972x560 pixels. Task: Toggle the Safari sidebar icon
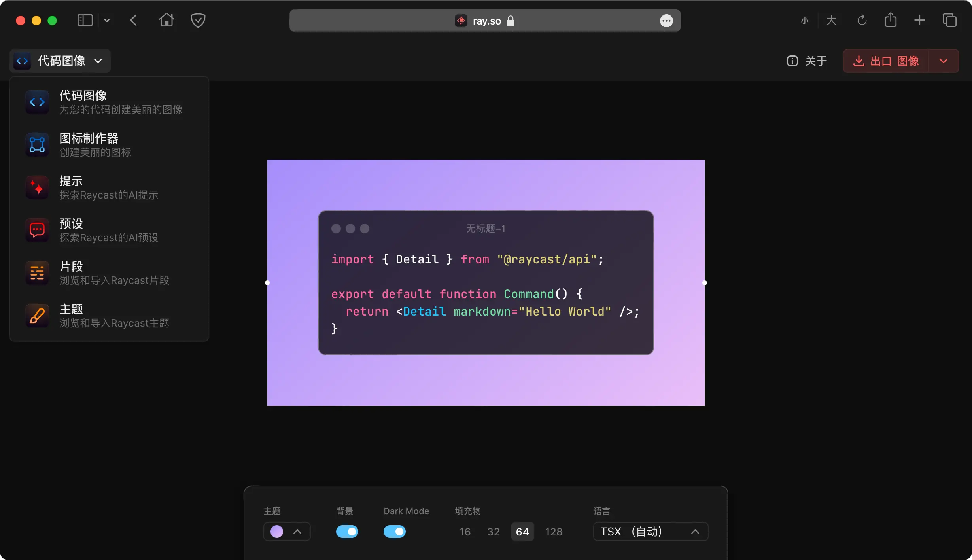[x=85, y=20]
